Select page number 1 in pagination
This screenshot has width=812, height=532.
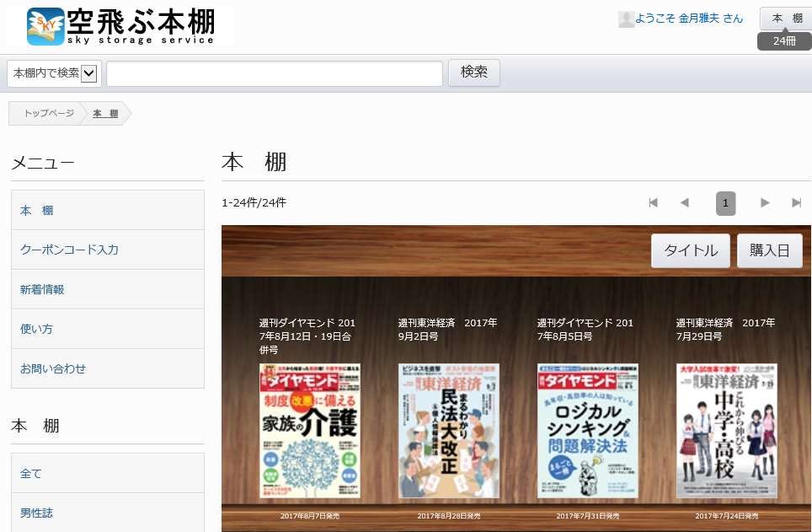[x=725, y=203]
